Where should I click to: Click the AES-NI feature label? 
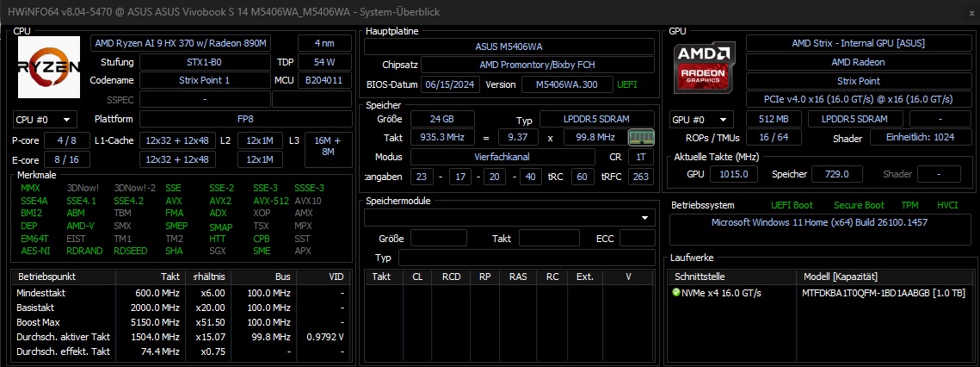[35, 251]
